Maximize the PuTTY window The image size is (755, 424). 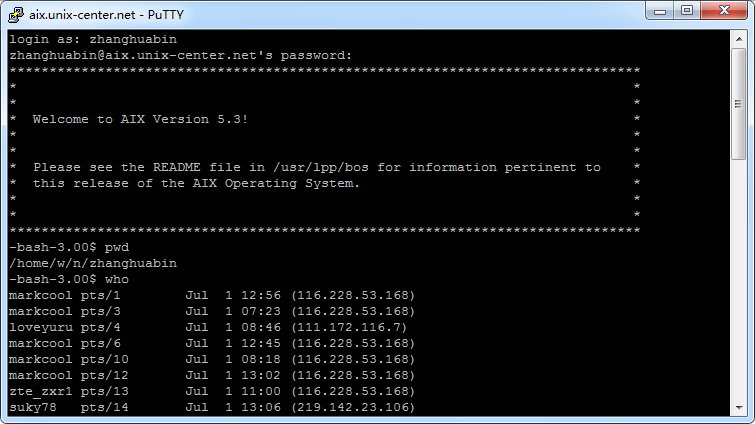pyautogui.click(x=686, y=12)
